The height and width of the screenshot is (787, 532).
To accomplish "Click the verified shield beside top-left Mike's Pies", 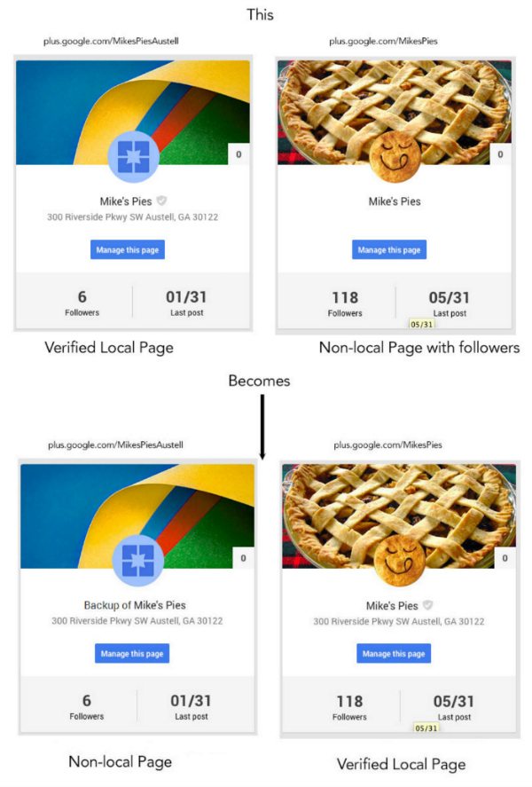I will click(161, 201).
